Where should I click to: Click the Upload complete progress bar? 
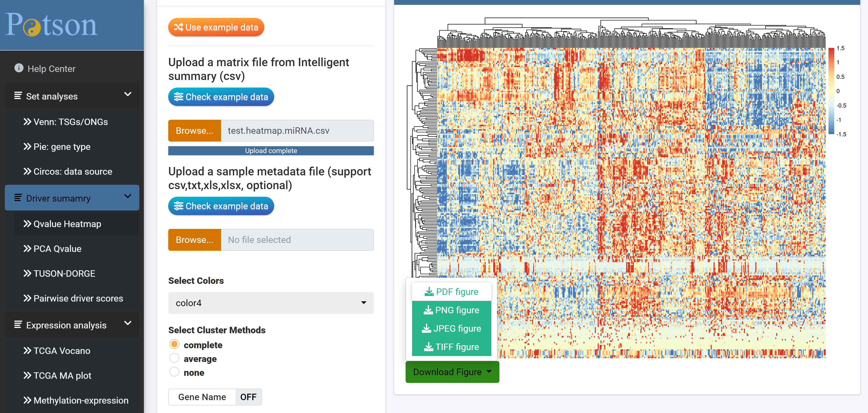[x=271, y=151]
